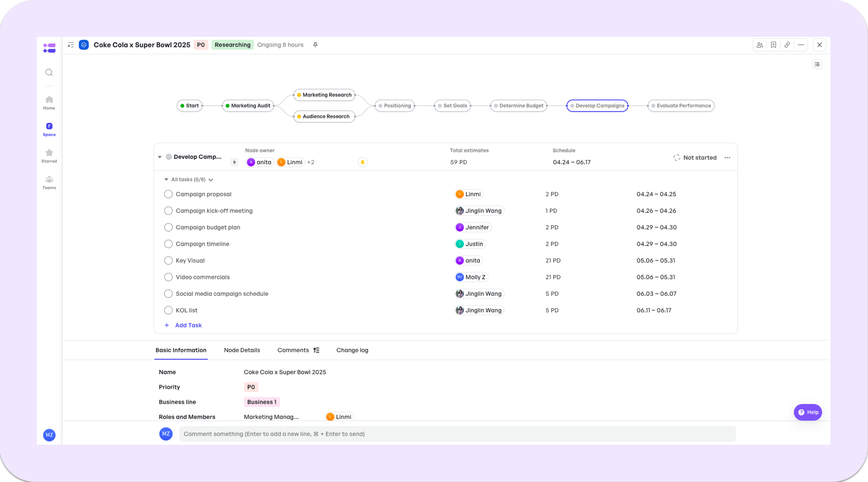Select the Marketing Research workflow node
Screen dimensions: 868x482
point(324,95)
